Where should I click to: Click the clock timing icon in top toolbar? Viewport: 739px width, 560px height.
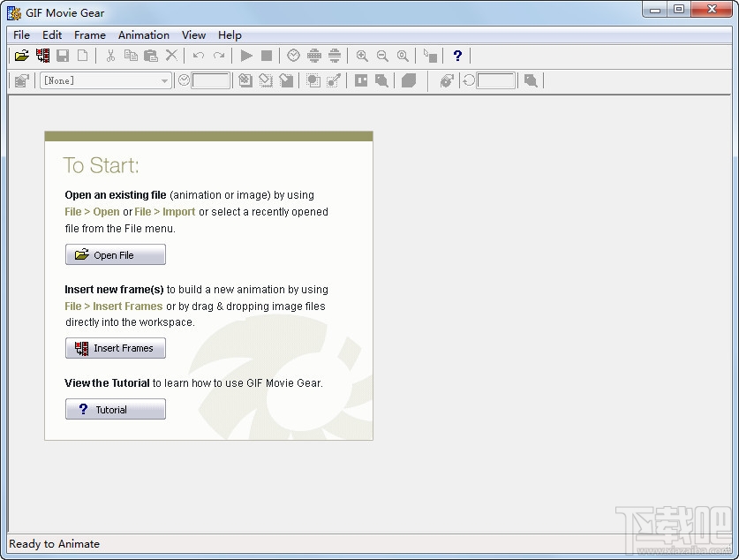point(294,56)
